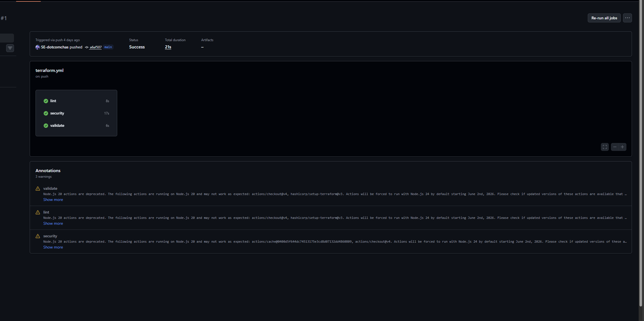Click the main branch label

108,47
